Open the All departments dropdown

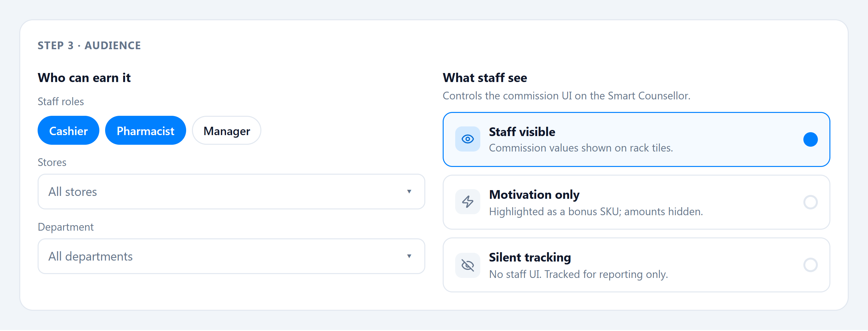pyautogui.click(x=231, y=256)
